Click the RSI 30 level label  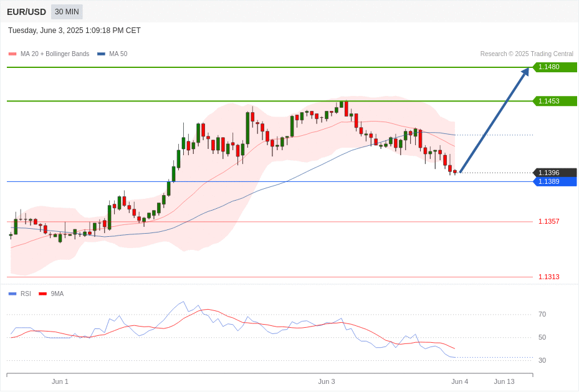point(542,360)
